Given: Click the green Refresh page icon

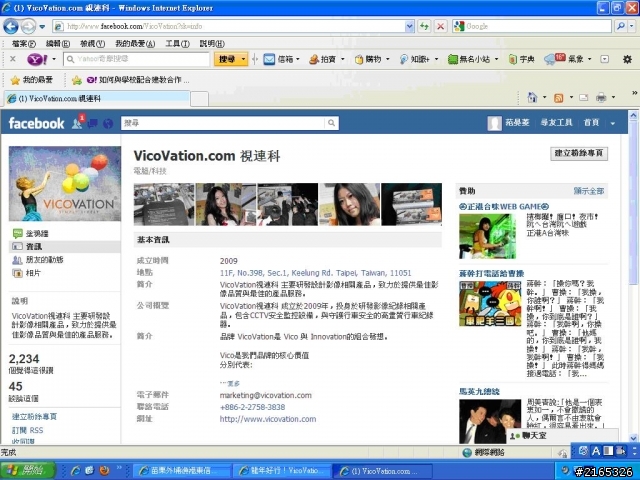Looking at the screenshot, I should coord(424,27).
